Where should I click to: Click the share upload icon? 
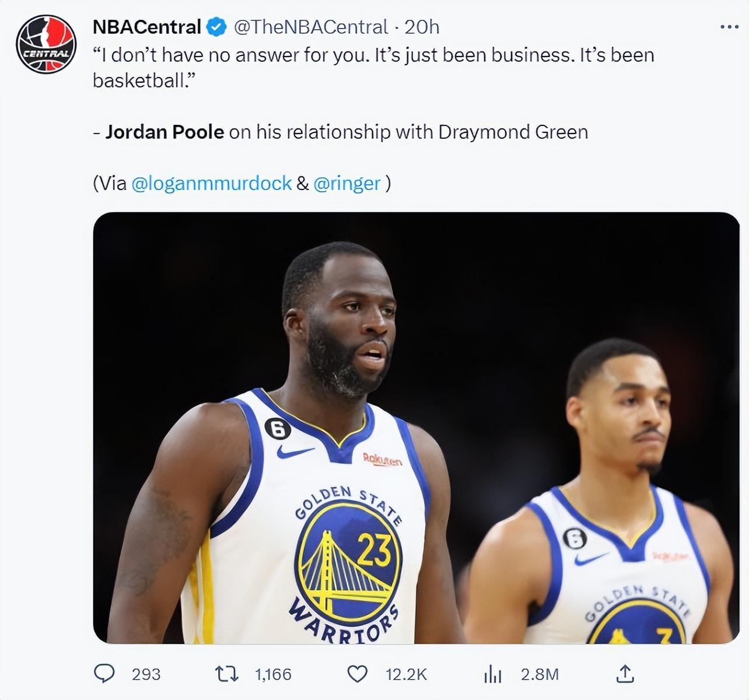[x=625, y=674]
